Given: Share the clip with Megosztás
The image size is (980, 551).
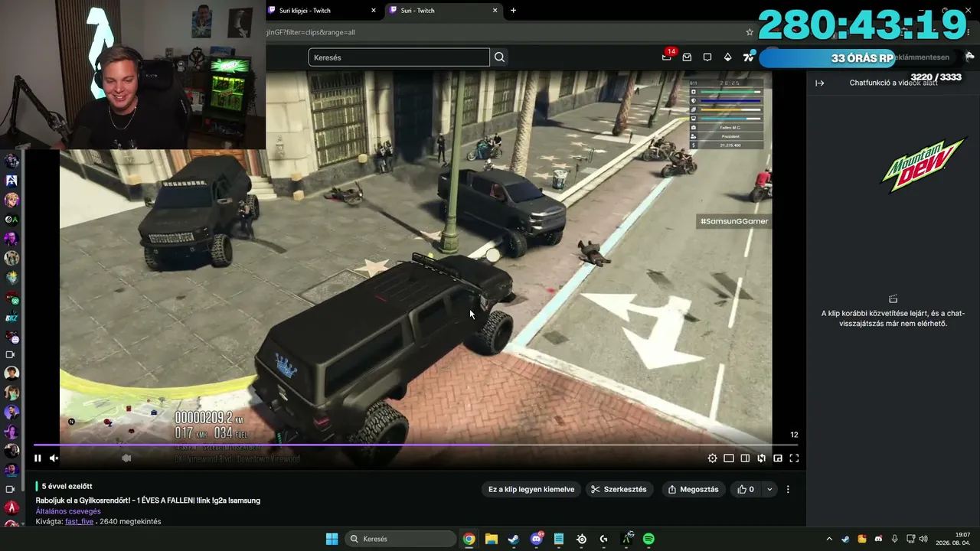Looking at the screenshot, I should point(693,489).
